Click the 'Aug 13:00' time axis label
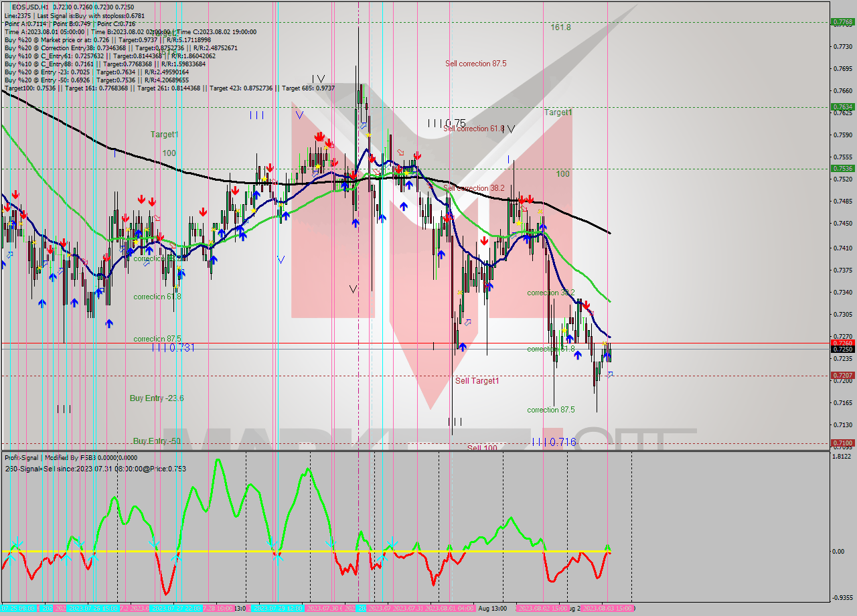Viewport: 857px width, 616px height. (493, 609)
